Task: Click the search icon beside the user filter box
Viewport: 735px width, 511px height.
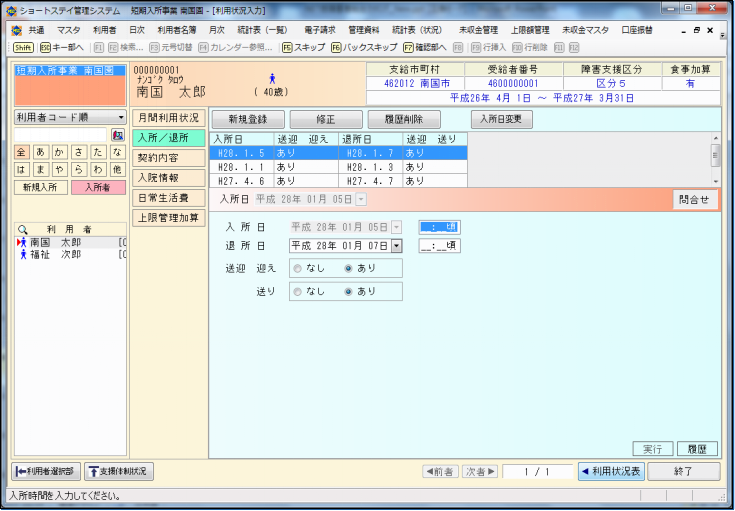Action: (x=117, y=135)
